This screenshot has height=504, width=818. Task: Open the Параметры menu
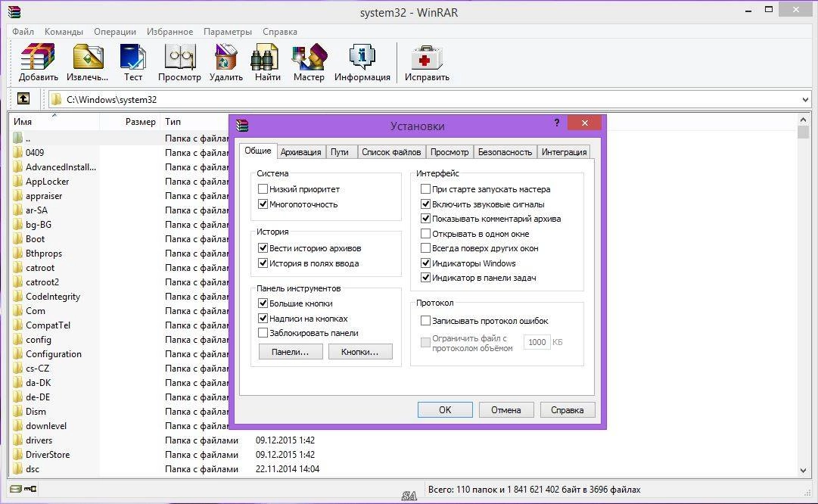pos(228,31)
